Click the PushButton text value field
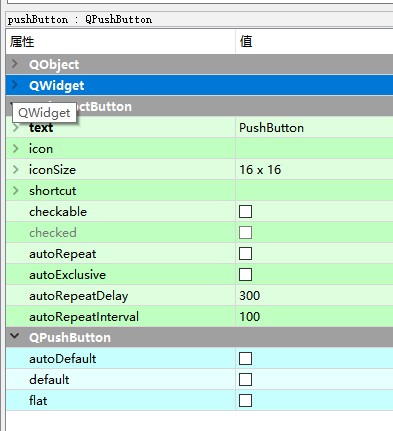 coord(314,128)
